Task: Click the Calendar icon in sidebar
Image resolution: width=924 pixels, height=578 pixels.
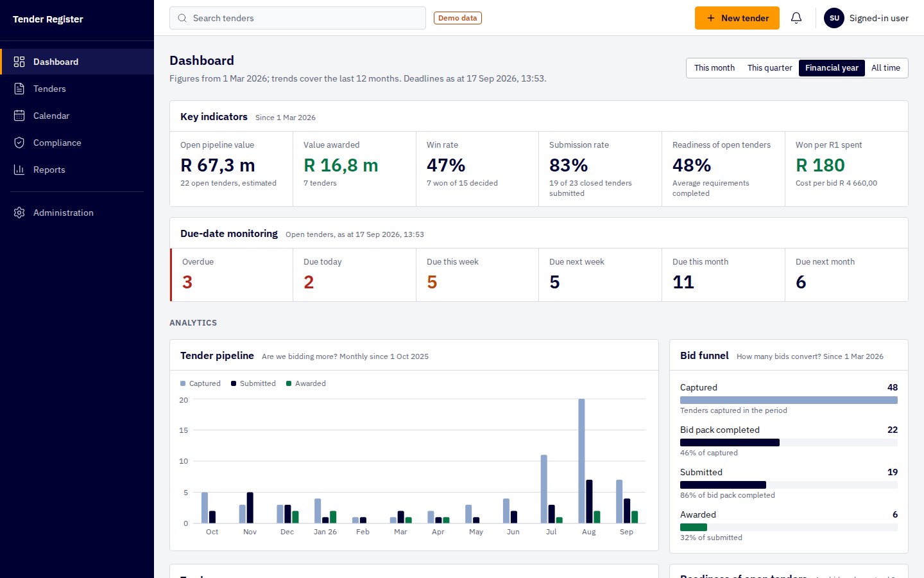Action: 19,116
